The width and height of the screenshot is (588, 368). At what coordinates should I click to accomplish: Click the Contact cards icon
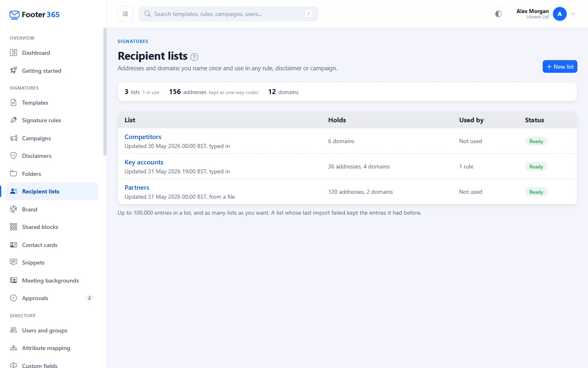coord(13,245)
